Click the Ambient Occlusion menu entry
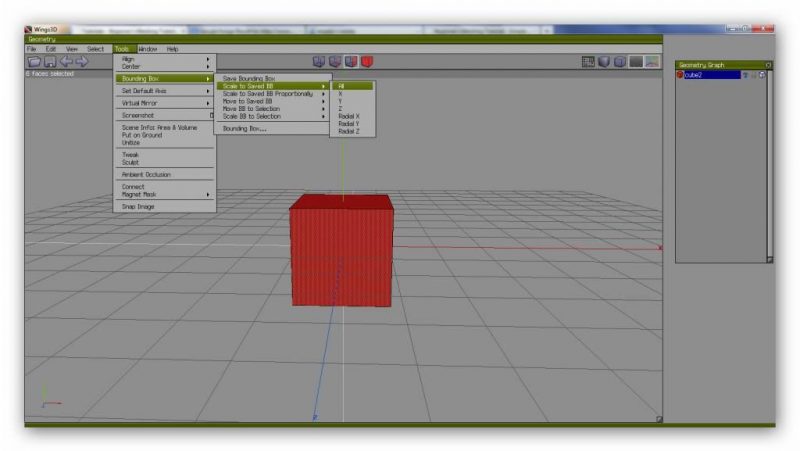Screen dimensions: 800x451 (146, 175)
